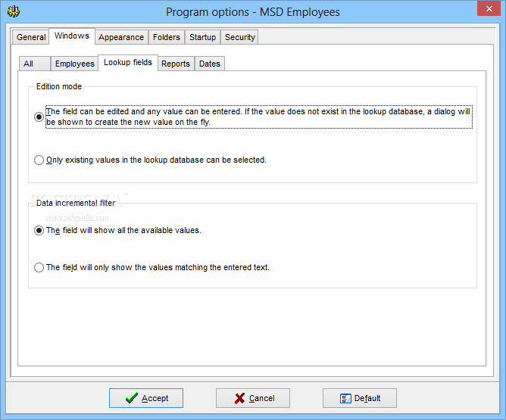Open the Dates sub-tab

209,64
